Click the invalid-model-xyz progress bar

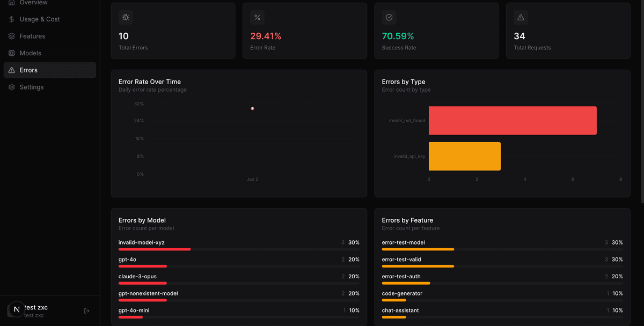[x=155, y=249]
